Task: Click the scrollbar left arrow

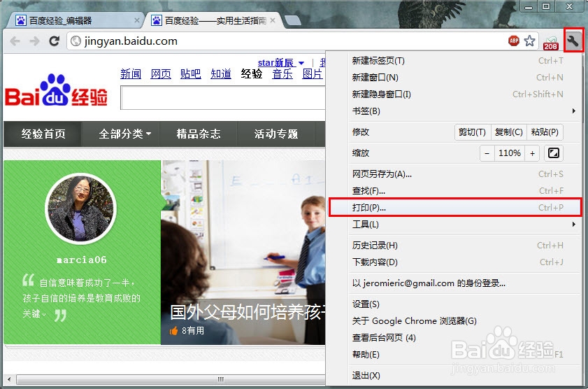Action: (8, 379)
